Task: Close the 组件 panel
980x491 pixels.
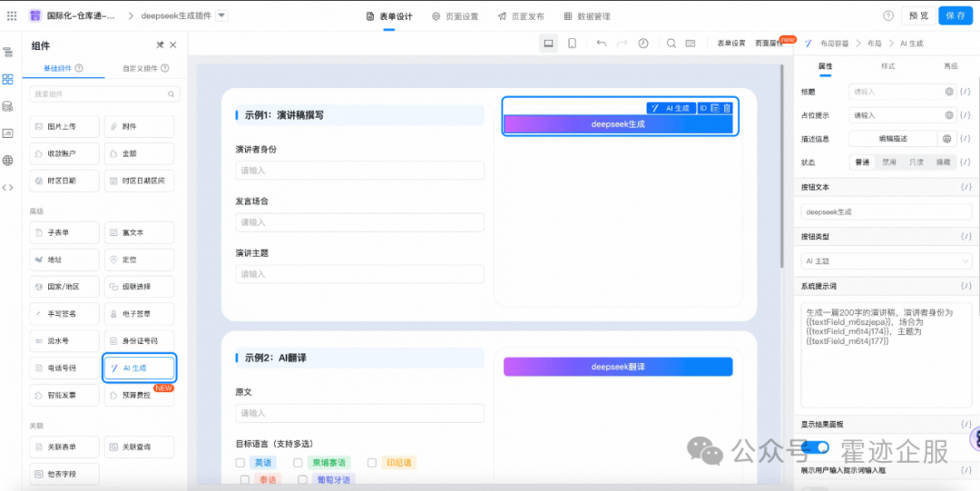Action: coord(173,45)
